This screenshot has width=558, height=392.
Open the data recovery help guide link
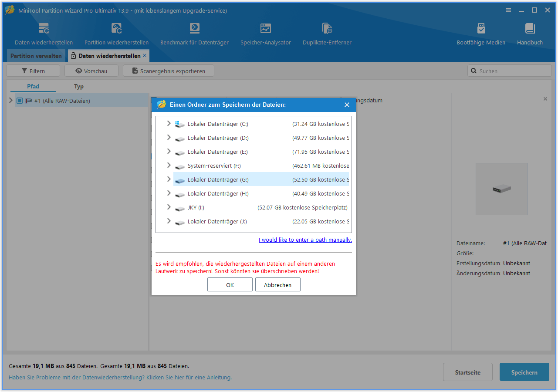coord(120,377)
